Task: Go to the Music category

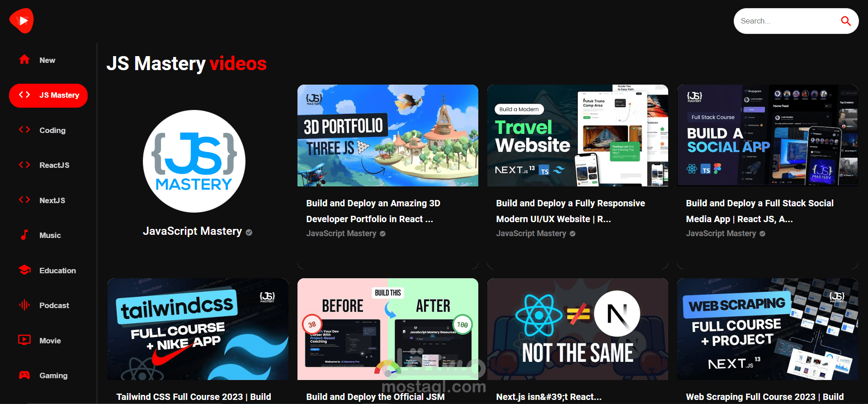Action: pos(48,235)
